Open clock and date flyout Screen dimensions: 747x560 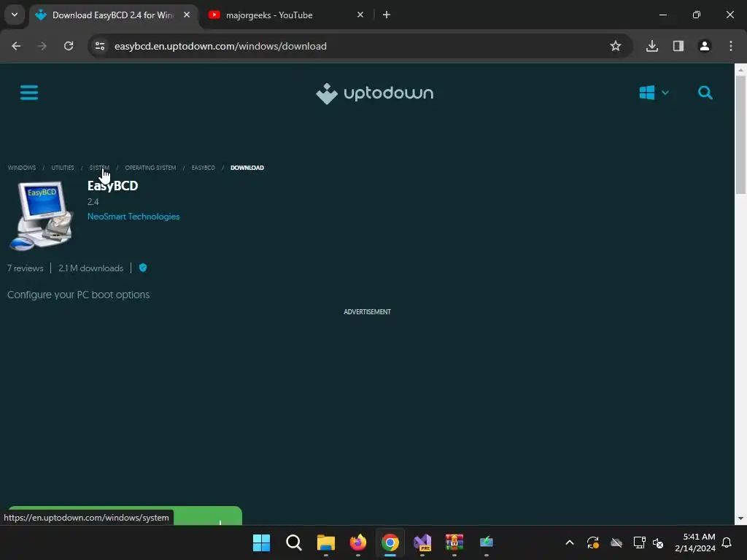[x=695, y=542]
